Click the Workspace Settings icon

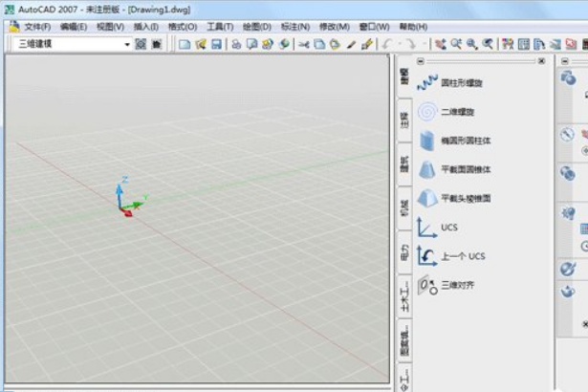[x=141, y=44]
